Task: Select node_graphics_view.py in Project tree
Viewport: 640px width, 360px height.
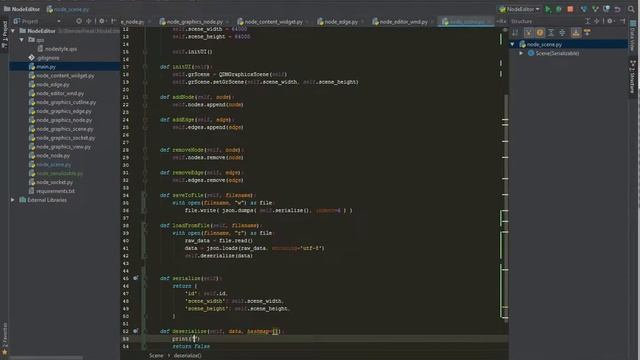Action: 63,147
